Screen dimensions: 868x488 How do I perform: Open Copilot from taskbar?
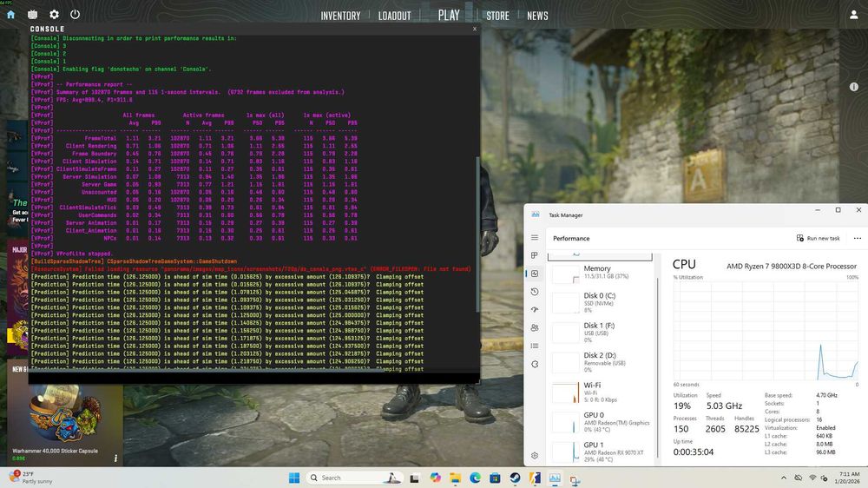click(435, 478)
